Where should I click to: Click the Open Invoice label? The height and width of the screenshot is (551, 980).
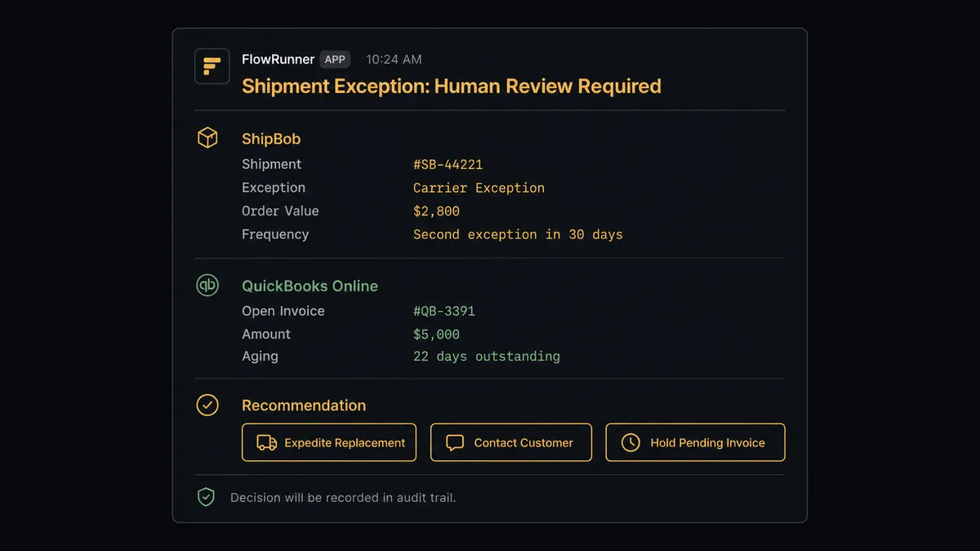coord(283,311)
